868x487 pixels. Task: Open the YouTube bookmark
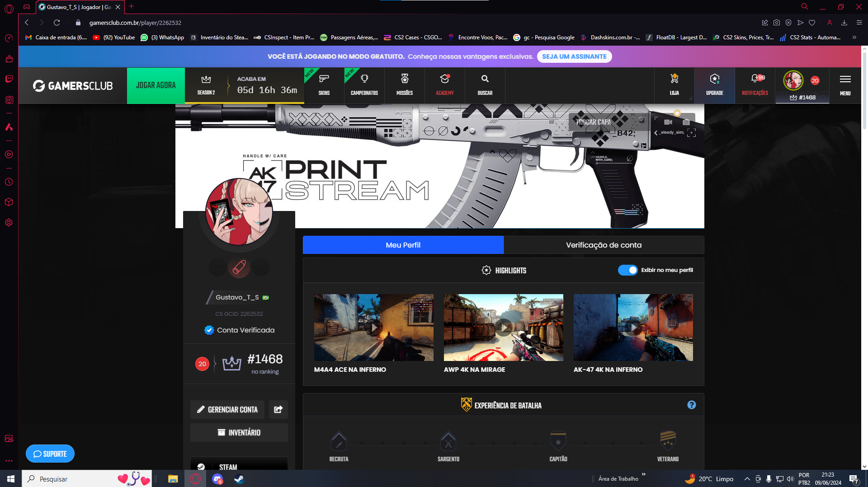click(114, 37)
